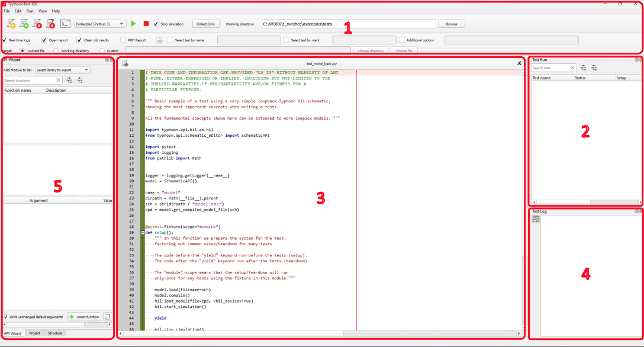Switch to the Structure tab

coord(55,333)
